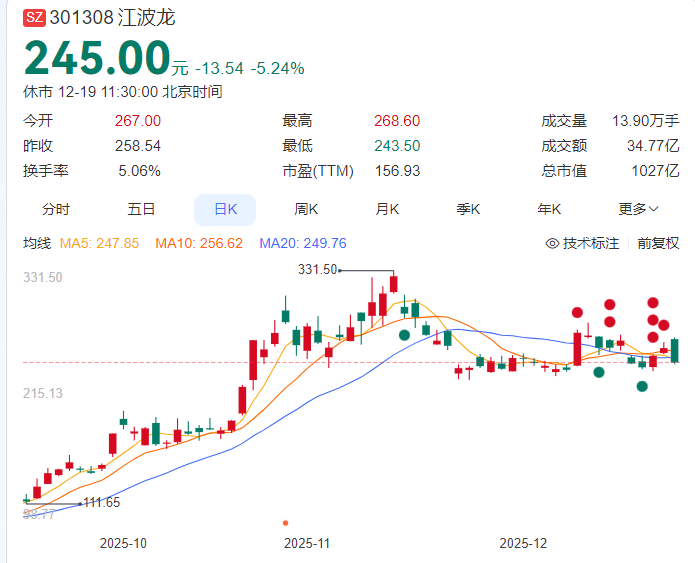The width and height of the screenshot is (695, 563).
Task: Click today's open value 267.00
Action: 138,121
